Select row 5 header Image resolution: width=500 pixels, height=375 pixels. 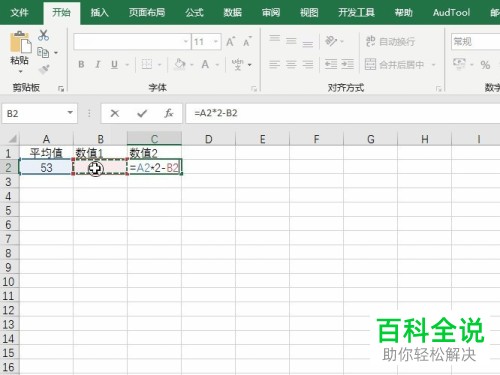pos(9,210)
